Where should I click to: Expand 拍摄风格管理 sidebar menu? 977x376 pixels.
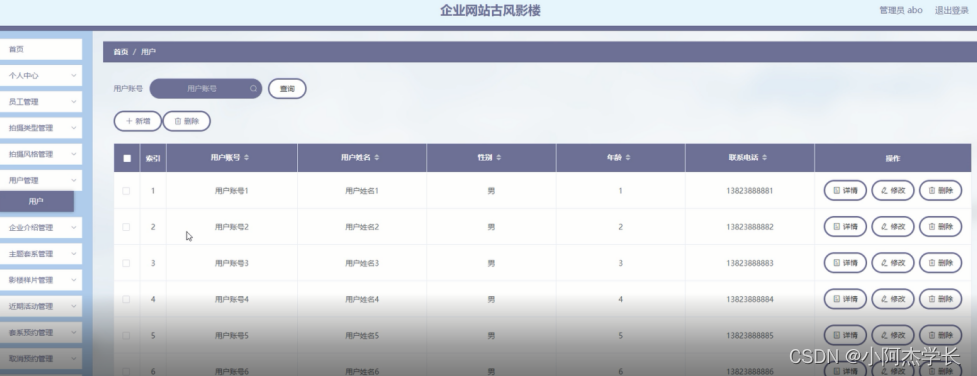[41, 154]
